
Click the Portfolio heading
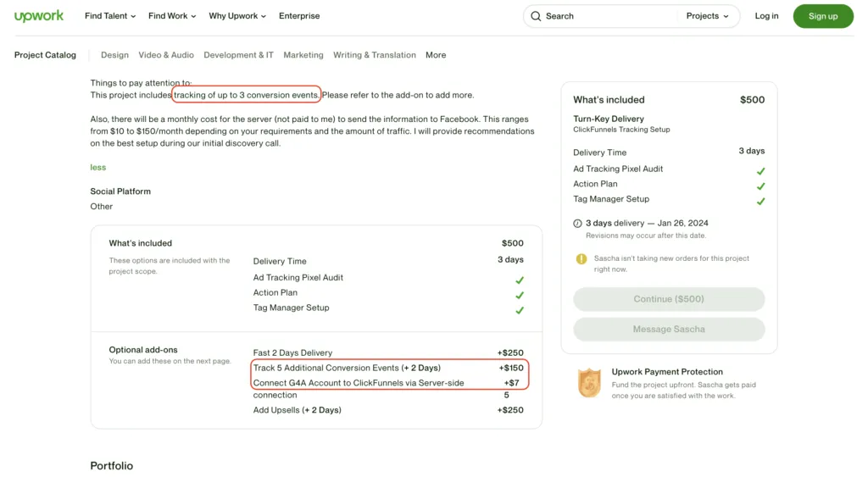click(112, 466)
